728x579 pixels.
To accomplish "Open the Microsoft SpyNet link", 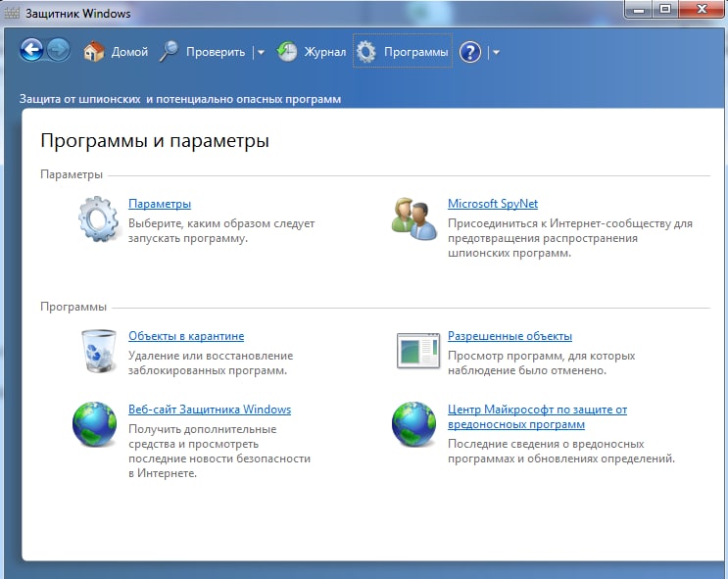I will pyautogui.click(x=493, y=204).
